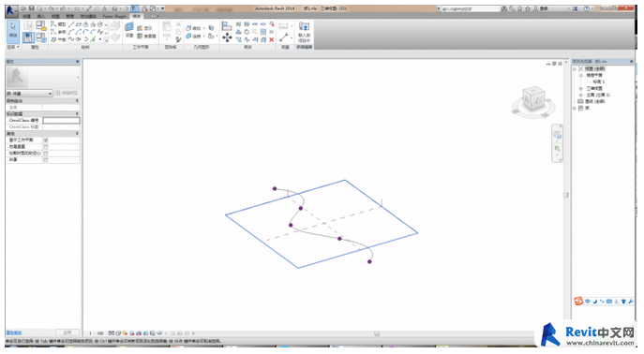Expand the Elevations tree node

coord(581,96)
